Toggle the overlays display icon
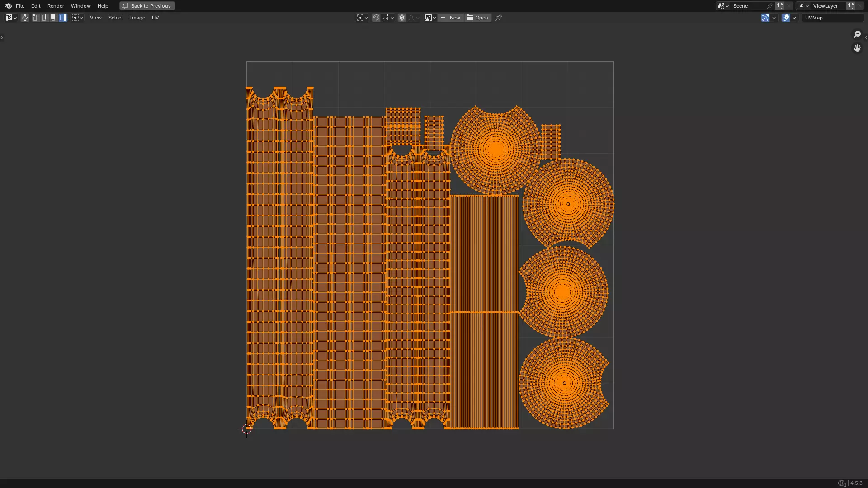The height and width of the screenshot is (488, 868). point(786,18)
